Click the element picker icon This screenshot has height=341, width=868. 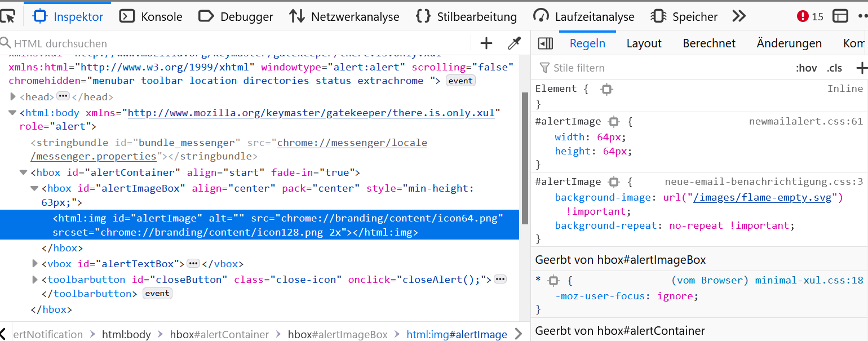click(x=7, y=16)
